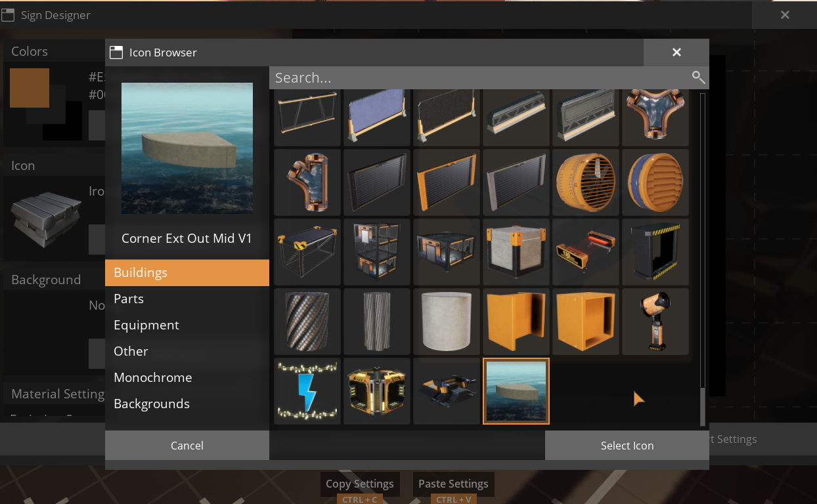The width and height of the screenshot is (817, 504).
Task: Click the "Corner Ext Out Mid V1" label
Action: (187, 239)
